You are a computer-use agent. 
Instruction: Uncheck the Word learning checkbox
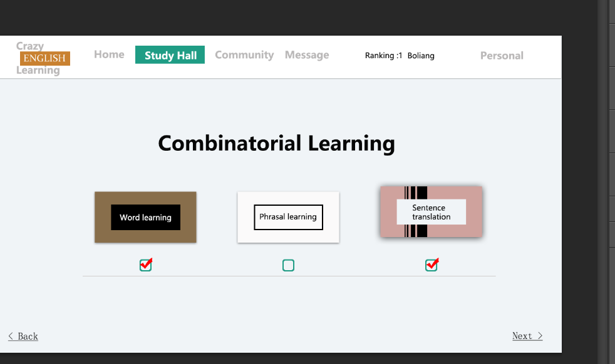[145, 265]
